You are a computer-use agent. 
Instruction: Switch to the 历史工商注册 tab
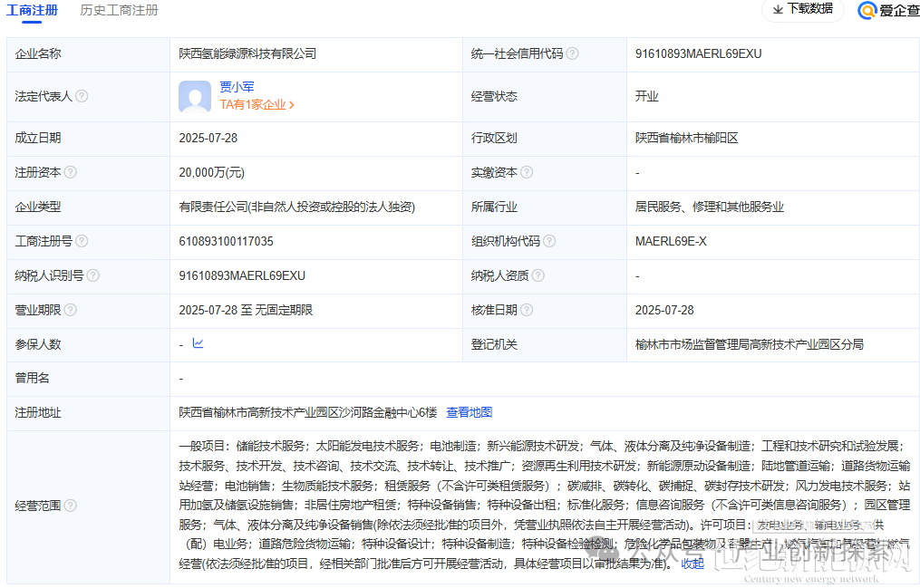(x=118, y=12)
